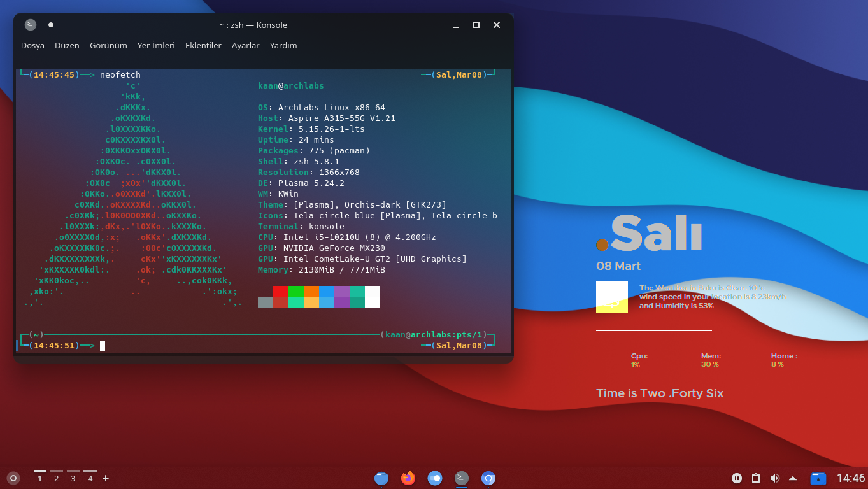Expand hidden system tray icons arrow
The image size is (868, 489).
[x=793, y=478]
